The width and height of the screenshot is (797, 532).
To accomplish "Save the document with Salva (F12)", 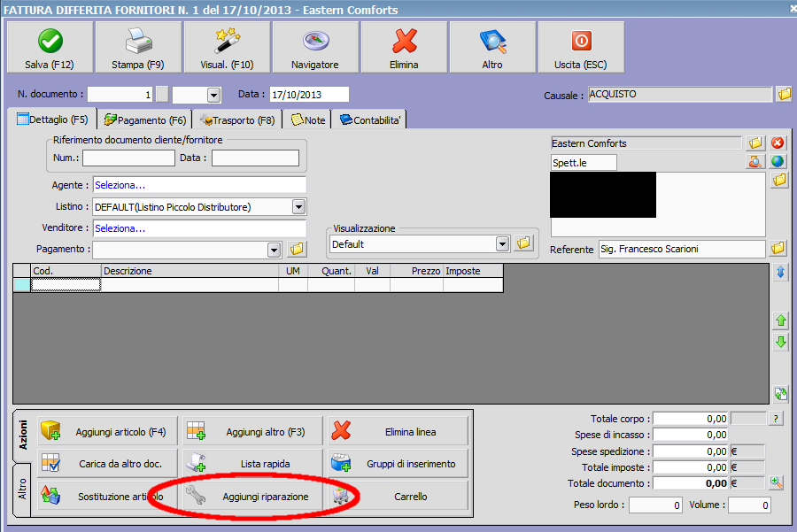I will [50, 47].
